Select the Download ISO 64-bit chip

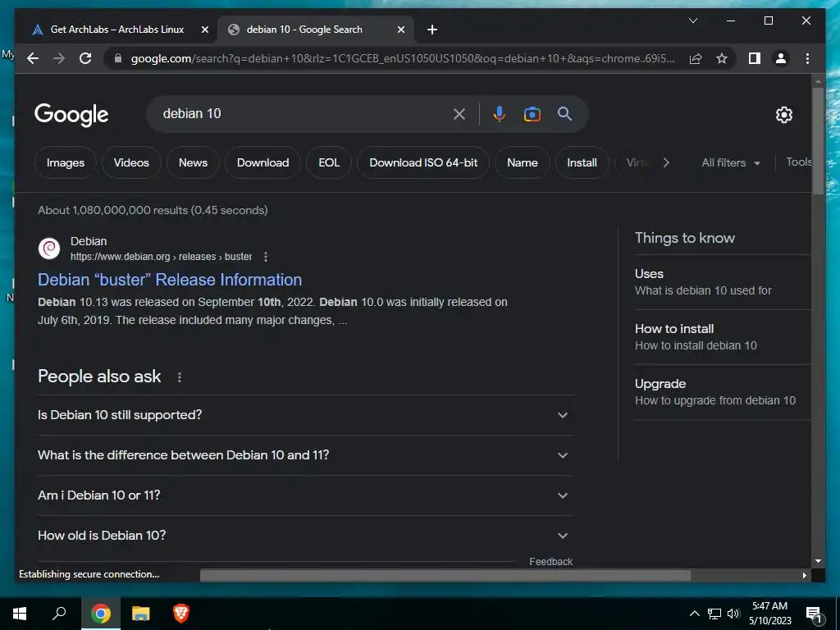click(423, 162)
